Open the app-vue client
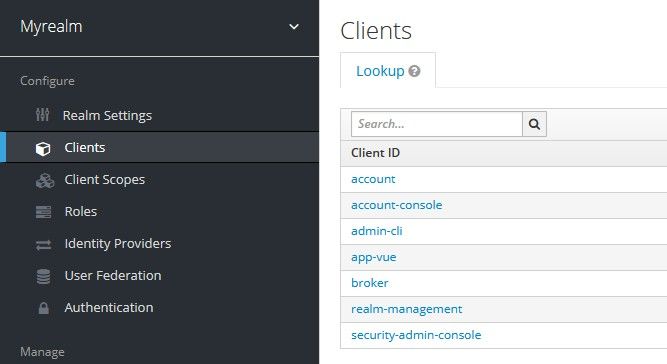 point(373,257)
